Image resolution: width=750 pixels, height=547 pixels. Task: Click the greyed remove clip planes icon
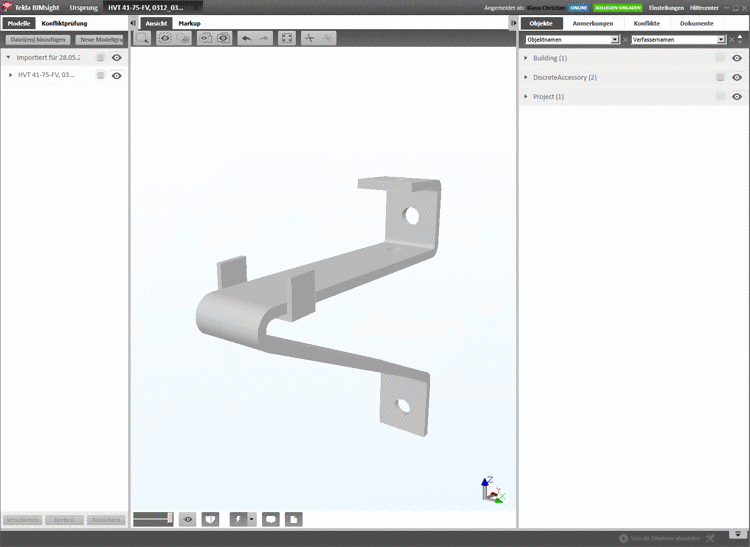[328, 38]
